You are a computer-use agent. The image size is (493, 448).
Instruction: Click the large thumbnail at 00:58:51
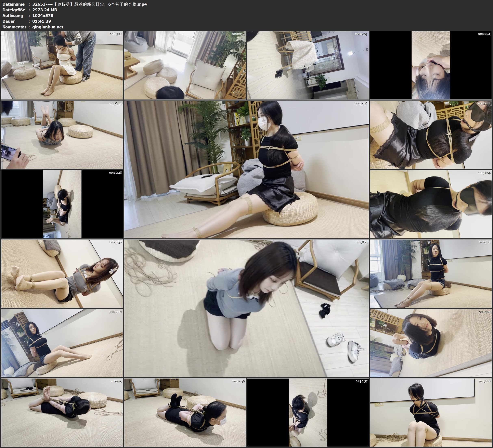(246, 308)
